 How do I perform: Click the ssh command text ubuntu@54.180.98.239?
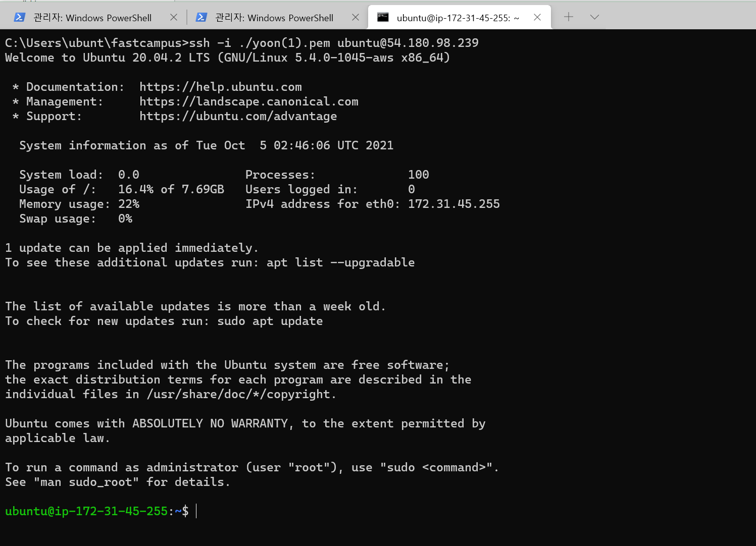[408, 43]
